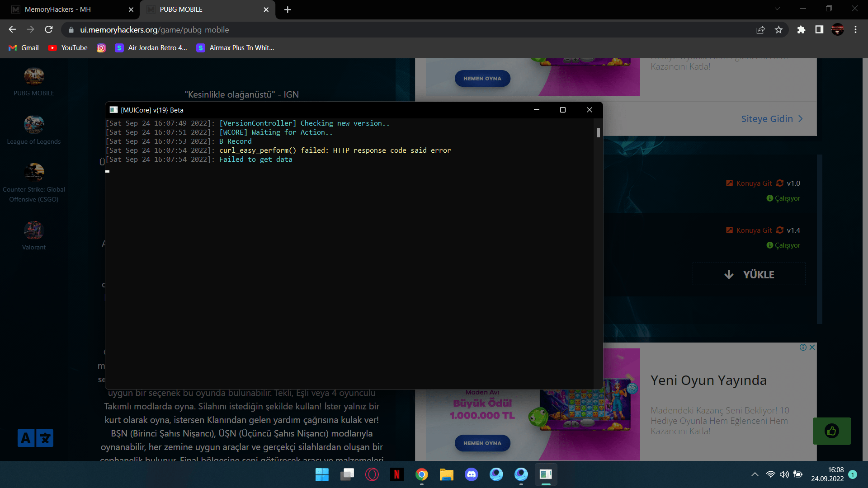View site security lock icon

(x=71, y=30)
